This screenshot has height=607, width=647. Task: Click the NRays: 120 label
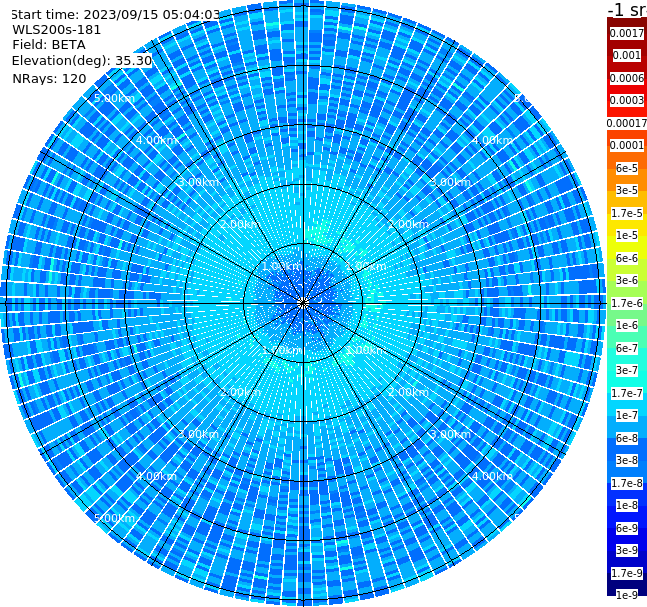pyautogui.click(x=49, y=79)
